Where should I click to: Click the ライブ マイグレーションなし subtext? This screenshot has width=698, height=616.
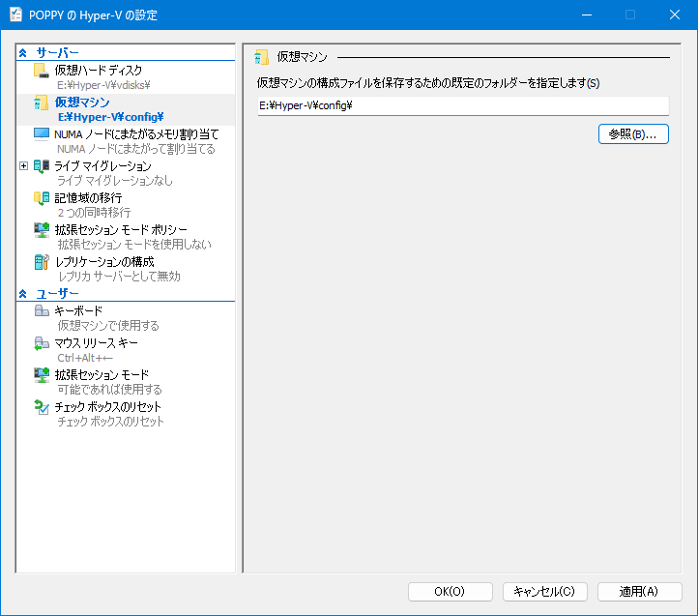coord(115,181)
